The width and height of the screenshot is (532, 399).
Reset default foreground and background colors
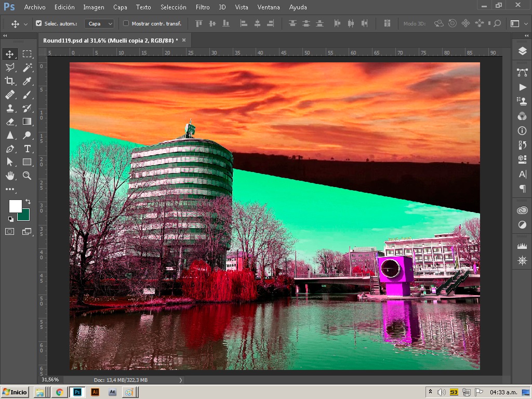point(10,219)
